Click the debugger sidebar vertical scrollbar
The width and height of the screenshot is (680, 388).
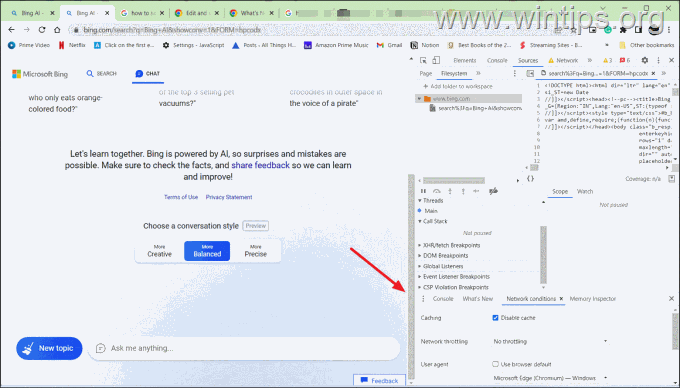click(x=543, y=254)
